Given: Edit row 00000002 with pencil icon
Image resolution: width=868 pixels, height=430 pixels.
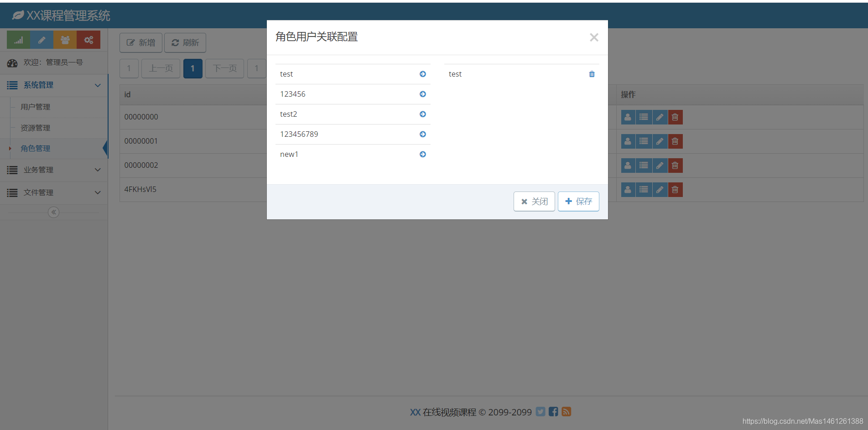Looking at the screenshot, I should pos(660,166).
